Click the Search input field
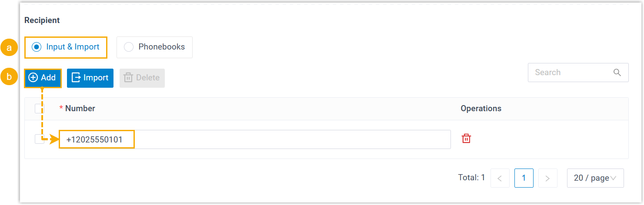This screenshot has width=644, height=205. [570, 73]
